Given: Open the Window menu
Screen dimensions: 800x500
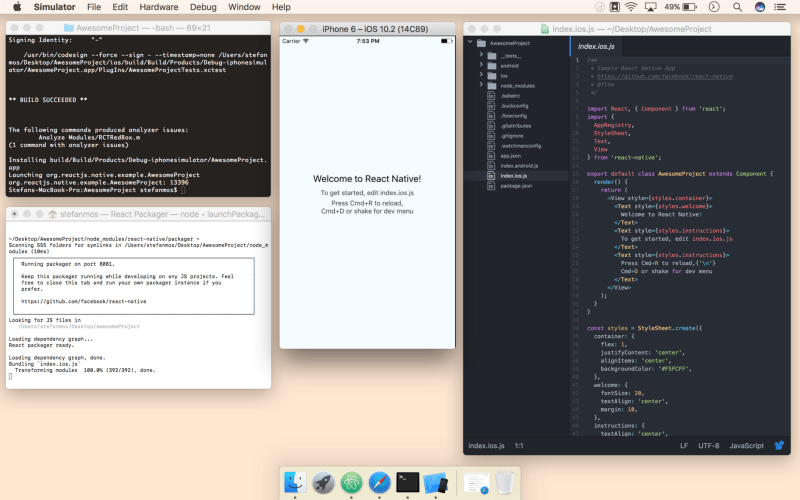Looking at the screenshot, I should 244,7.
